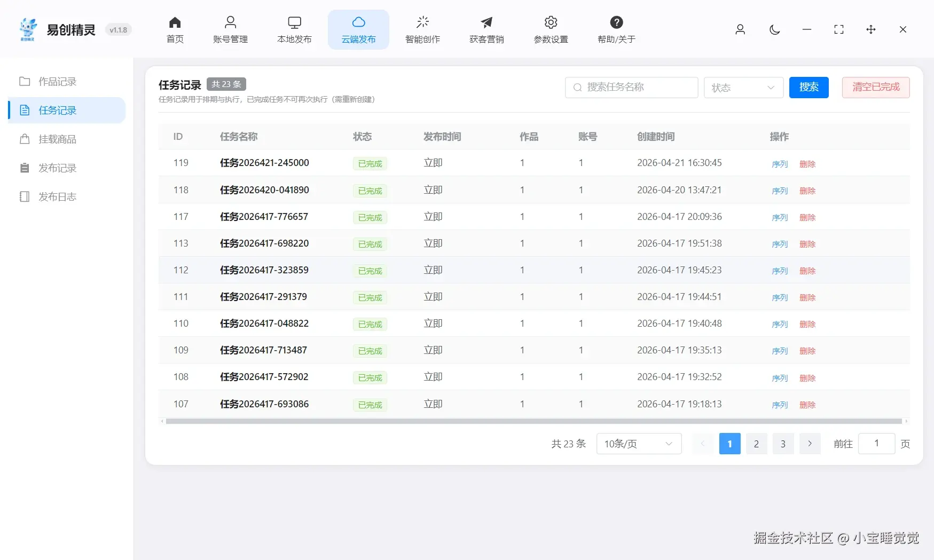934x560 pixels.
Task: Switch to the 云端发布 tab
Action: 358,29
